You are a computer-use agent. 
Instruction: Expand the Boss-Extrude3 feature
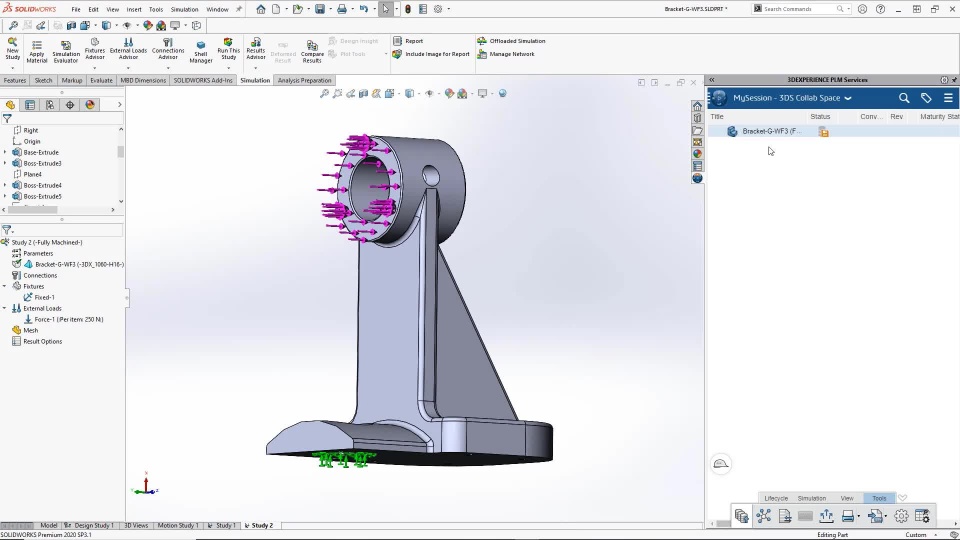coord(6,163)
